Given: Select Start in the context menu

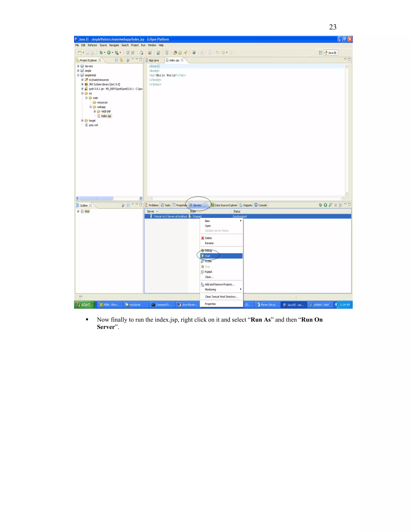Looking at the screenshot, I should point(221,256).
